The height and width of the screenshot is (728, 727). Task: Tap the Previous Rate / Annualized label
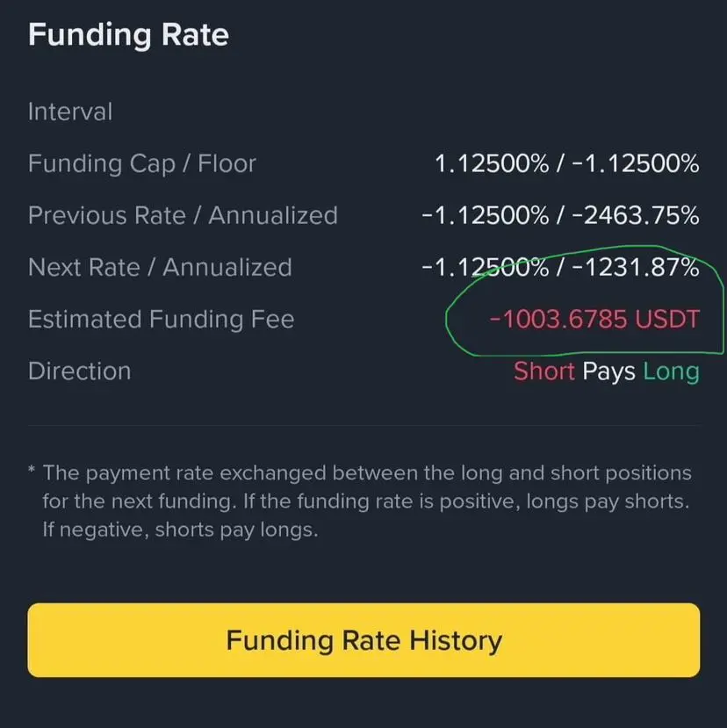pyautogui.click(x=183, y=215)
